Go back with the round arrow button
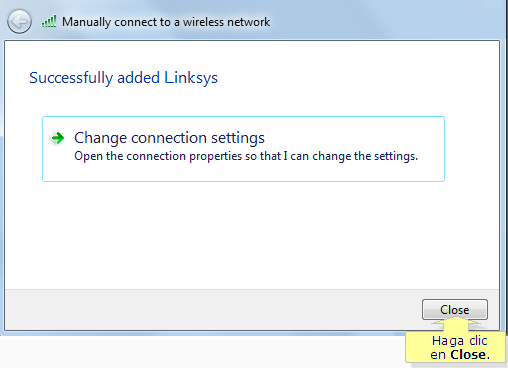The image size is (508, 368). (19, 22)
